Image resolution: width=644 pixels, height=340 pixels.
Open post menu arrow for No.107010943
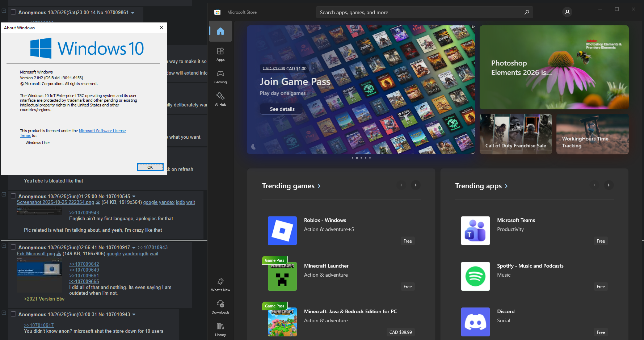pos(134,315)
